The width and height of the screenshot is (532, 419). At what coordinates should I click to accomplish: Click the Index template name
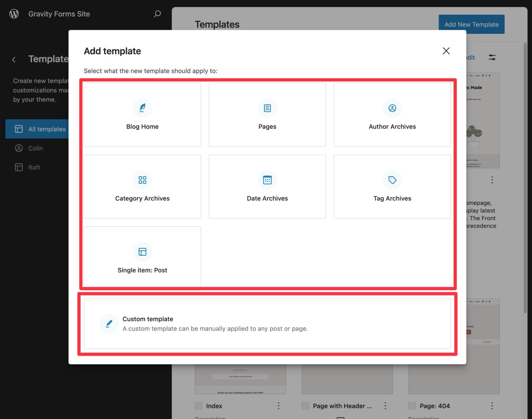pos(214,406)
